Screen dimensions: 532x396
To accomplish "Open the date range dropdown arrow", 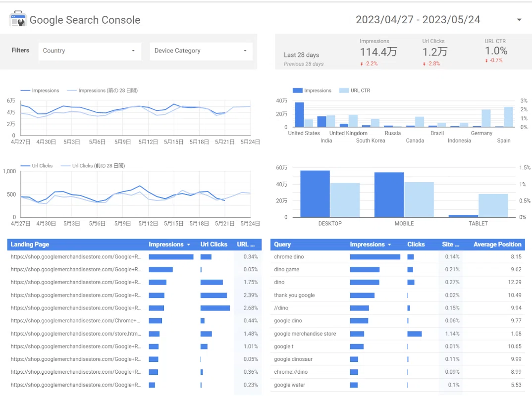I will [x=519, y=20].
